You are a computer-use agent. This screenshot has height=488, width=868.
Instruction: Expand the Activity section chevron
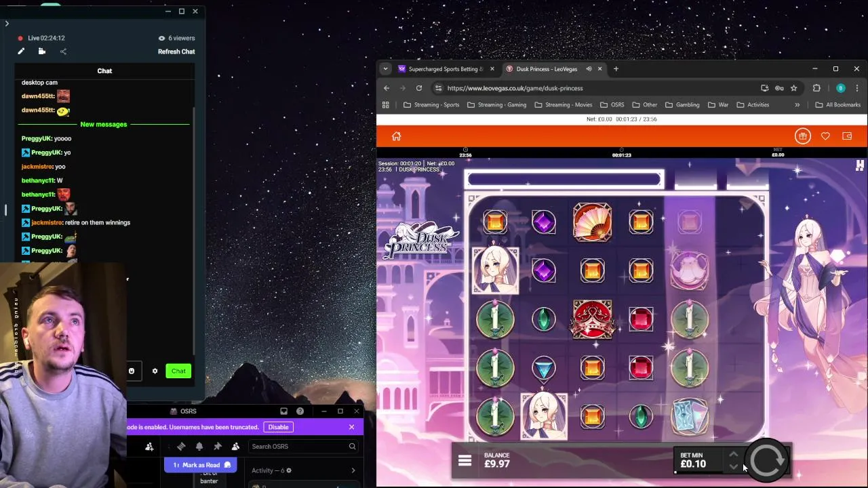click(x=353, y=470)
